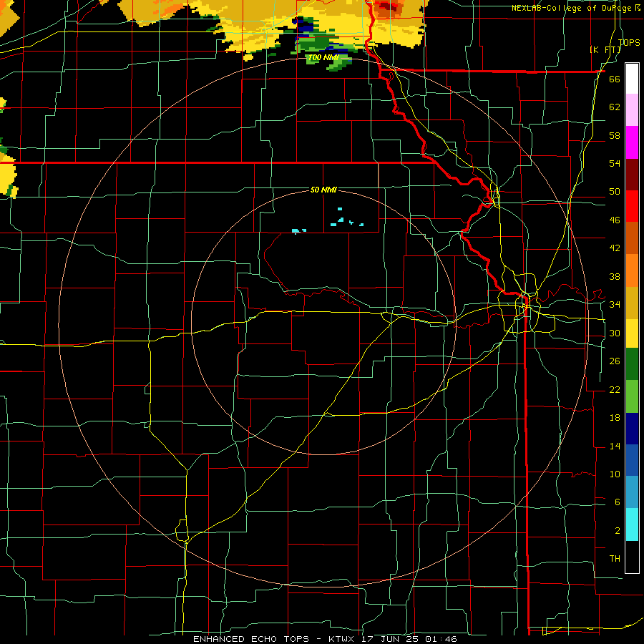Image resolution: width=644 pixels, height=644 pixels.
Task: Click legend value 66
Action: 615,79
